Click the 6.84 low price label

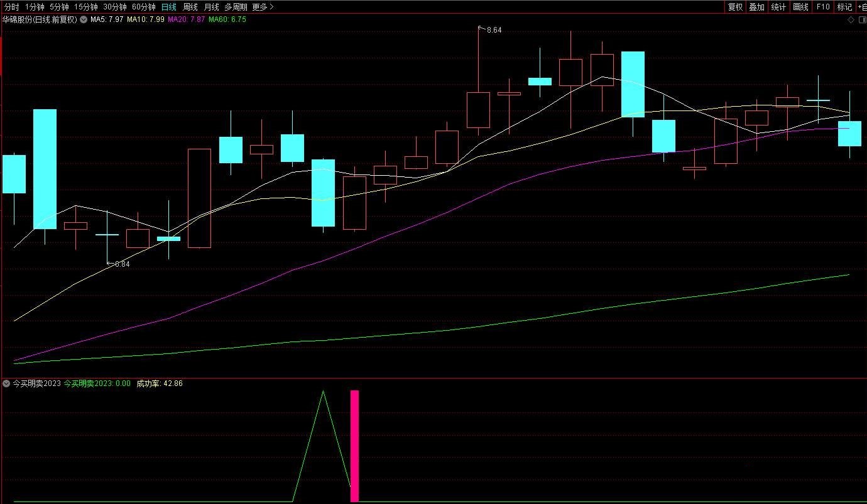(123, 264)
